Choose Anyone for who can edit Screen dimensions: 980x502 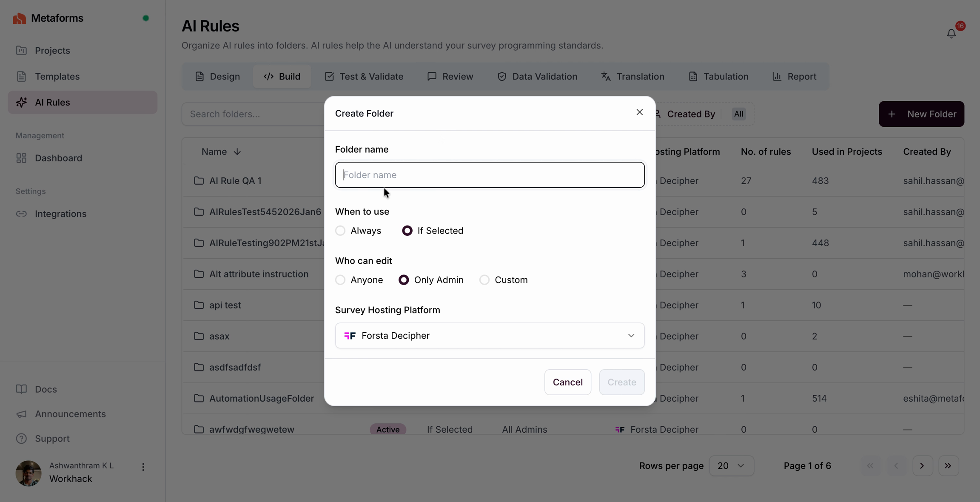340,280
